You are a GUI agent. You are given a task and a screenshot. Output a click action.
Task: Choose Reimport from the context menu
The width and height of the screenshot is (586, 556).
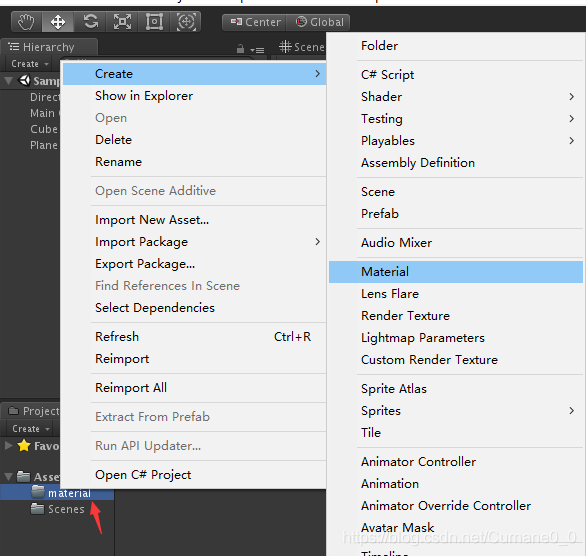(194, 359)
